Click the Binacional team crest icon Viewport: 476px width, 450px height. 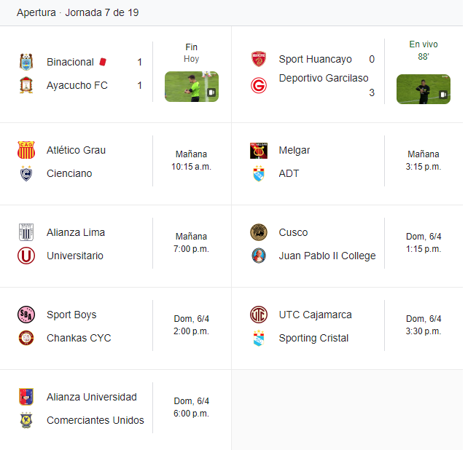coord(26,62)
